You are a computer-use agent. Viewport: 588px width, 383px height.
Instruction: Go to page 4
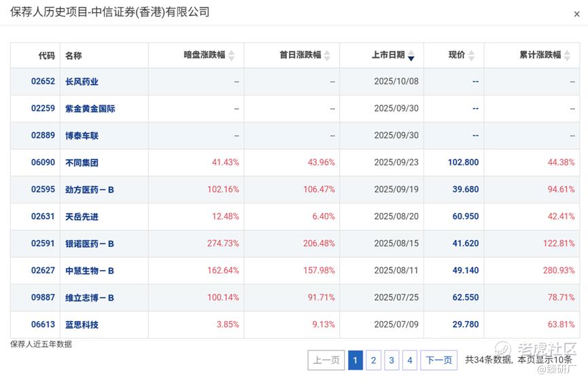pyautogui.click(x=409, y=360)
